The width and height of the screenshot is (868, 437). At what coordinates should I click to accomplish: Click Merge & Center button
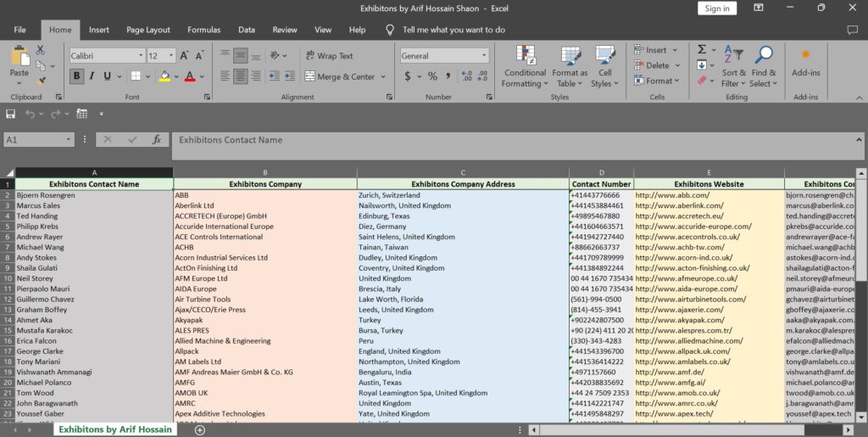(340, 77)
